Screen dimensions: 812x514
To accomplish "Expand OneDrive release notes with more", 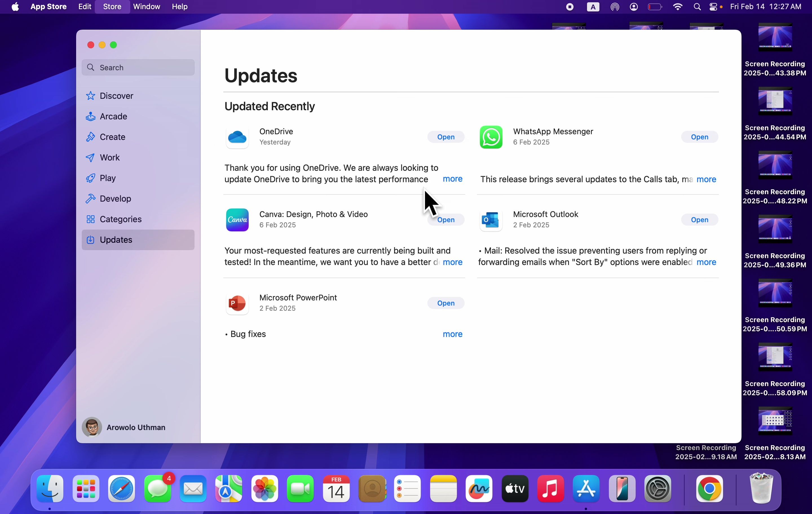I will pos(453,179).
